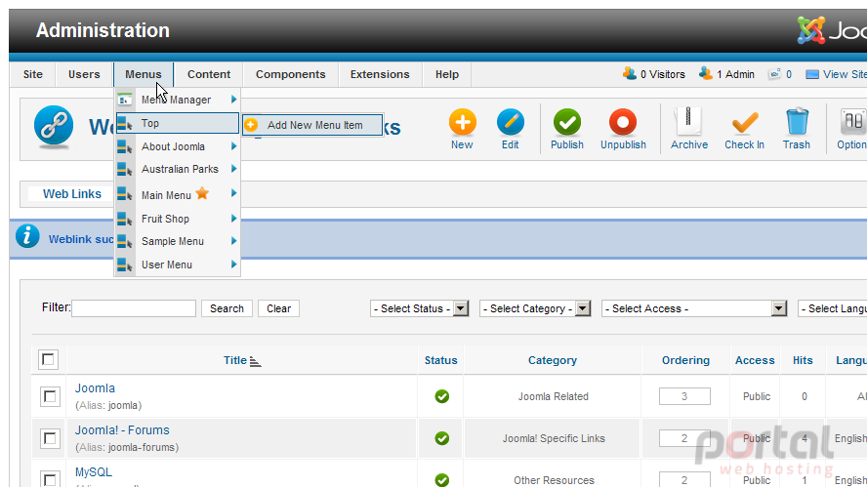
Task: Expand the Menu Manager submenu
Action: [x=234, y=99]
